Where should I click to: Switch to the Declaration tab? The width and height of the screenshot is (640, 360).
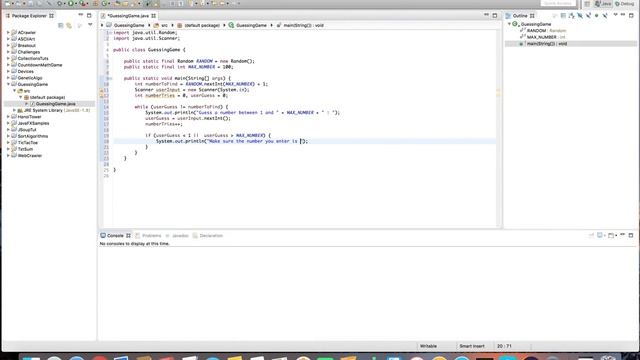point(211,236)
